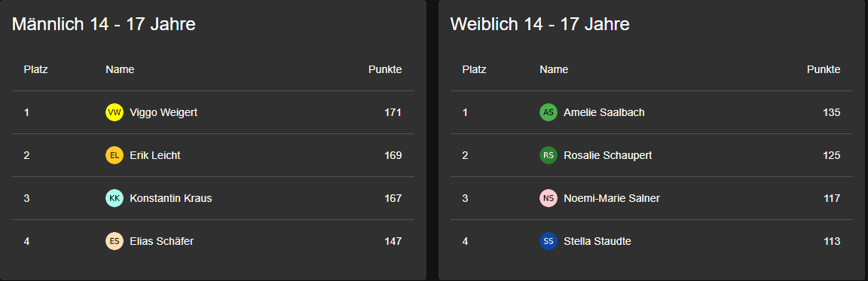
Task: Select the name Amelie Saalbach
Action: pos(604,112)
